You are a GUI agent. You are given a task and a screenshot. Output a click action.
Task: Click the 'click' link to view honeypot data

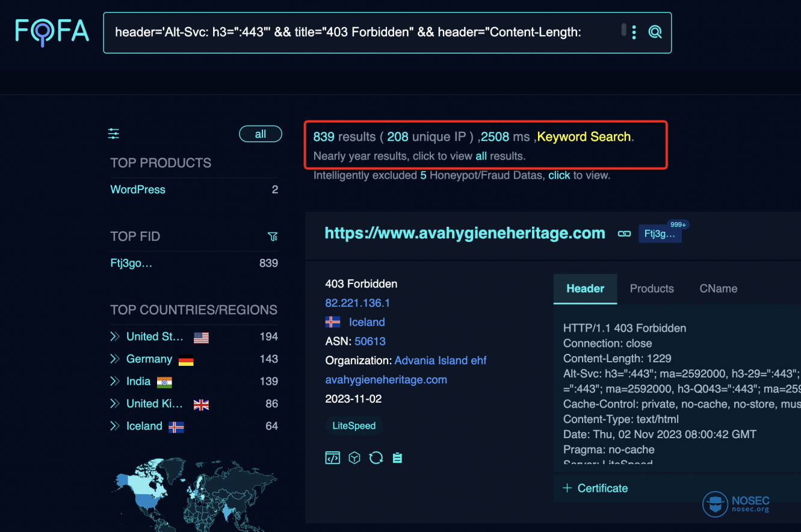coord(559,175)
